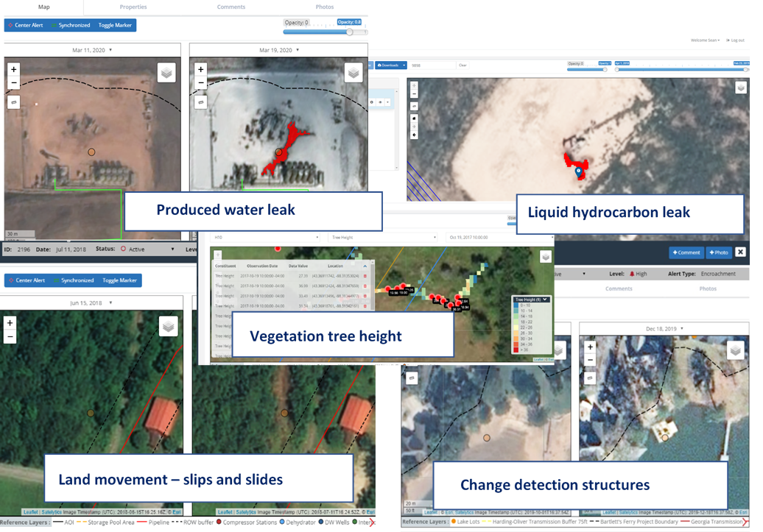Click Toggle Marker in the lower left toolbar
The image size is (763, 532).
120,280
